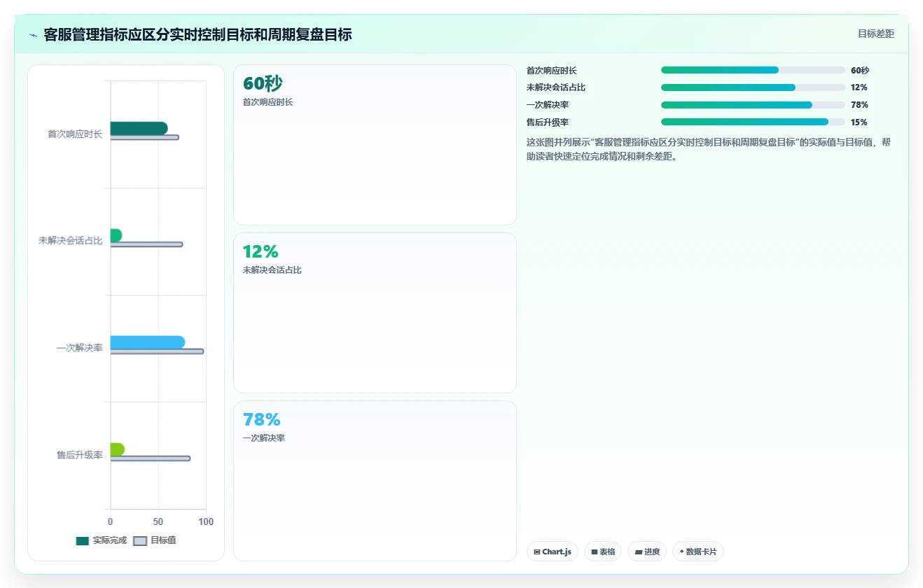The height and width of the screenshot is (588, 923).
Task: Click the 未解决会话占比 label in the progress list
Action: pyautogui.click(x=556, y=87)
